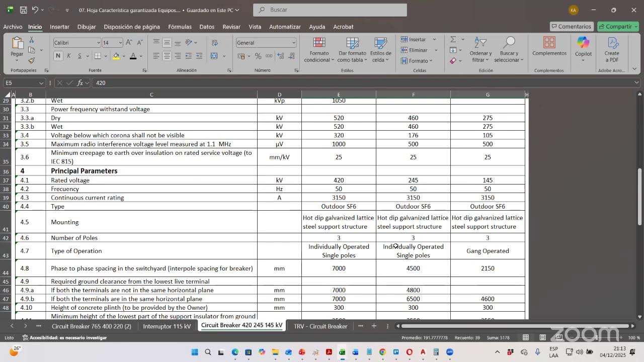Toggle bold N formatting

(58, 56)
